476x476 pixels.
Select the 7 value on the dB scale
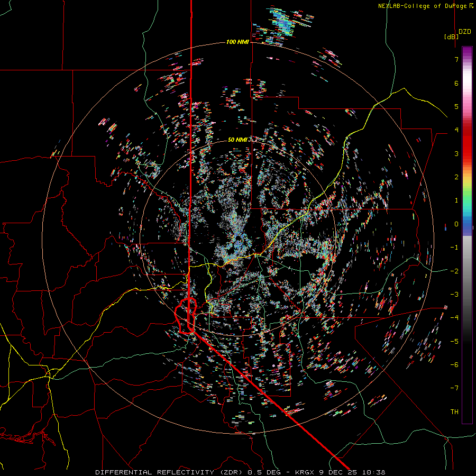456,59
